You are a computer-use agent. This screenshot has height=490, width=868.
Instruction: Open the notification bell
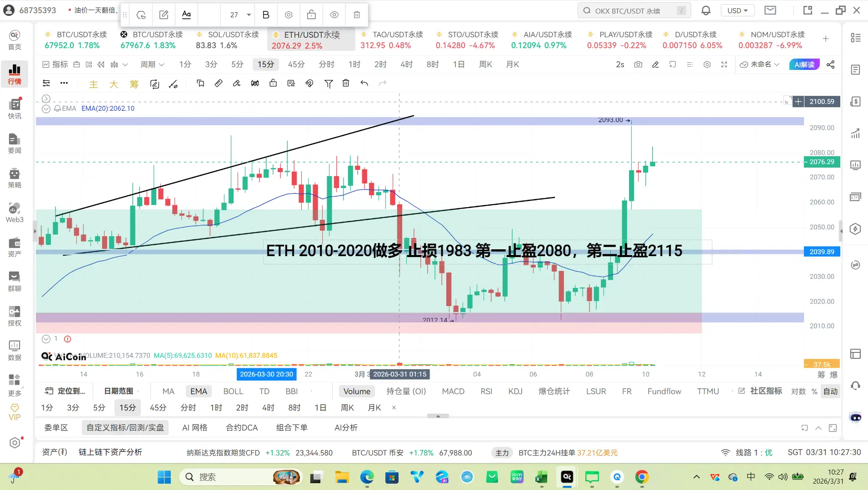[x=706, y=10]
